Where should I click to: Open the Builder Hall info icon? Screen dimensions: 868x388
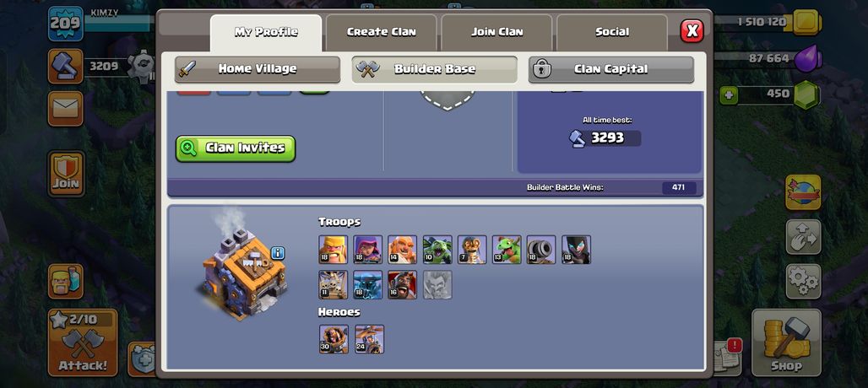tap(278, 253)
